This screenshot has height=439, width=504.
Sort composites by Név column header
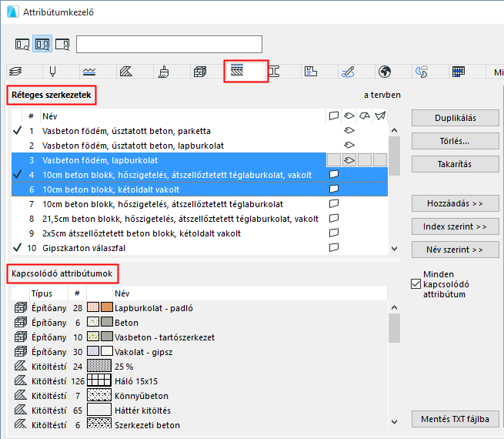point(182,116)
